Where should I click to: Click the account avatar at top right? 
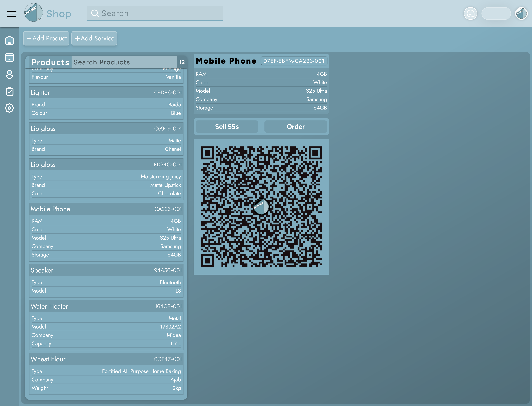coord(521,13)
